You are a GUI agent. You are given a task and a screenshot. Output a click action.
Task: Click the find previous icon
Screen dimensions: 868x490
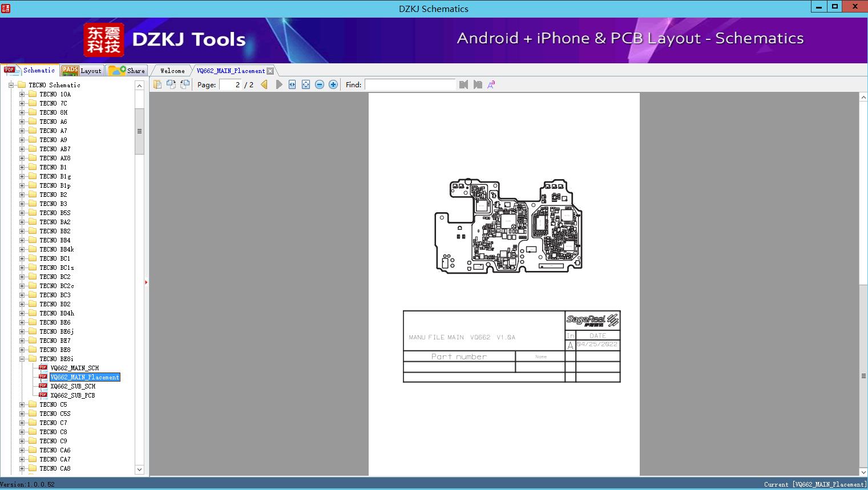click(x=463, y=84)
